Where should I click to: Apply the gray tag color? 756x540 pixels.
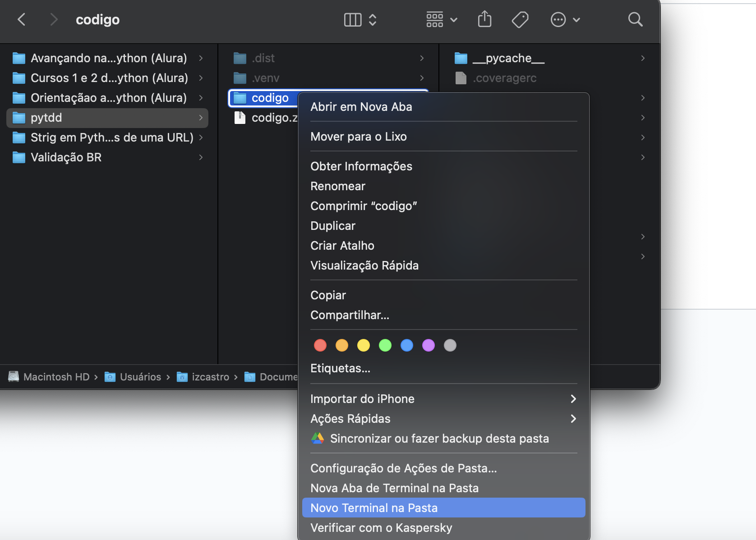pos(450,345)
